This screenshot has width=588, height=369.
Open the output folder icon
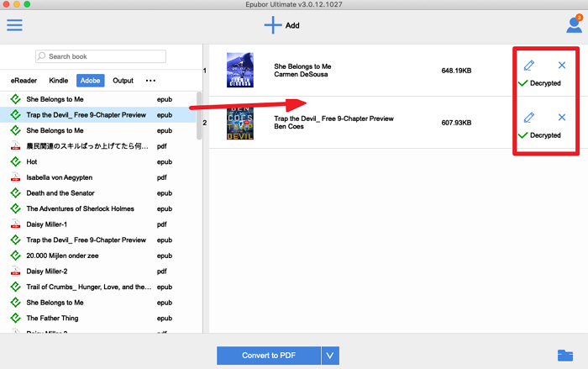coord(565,356)
